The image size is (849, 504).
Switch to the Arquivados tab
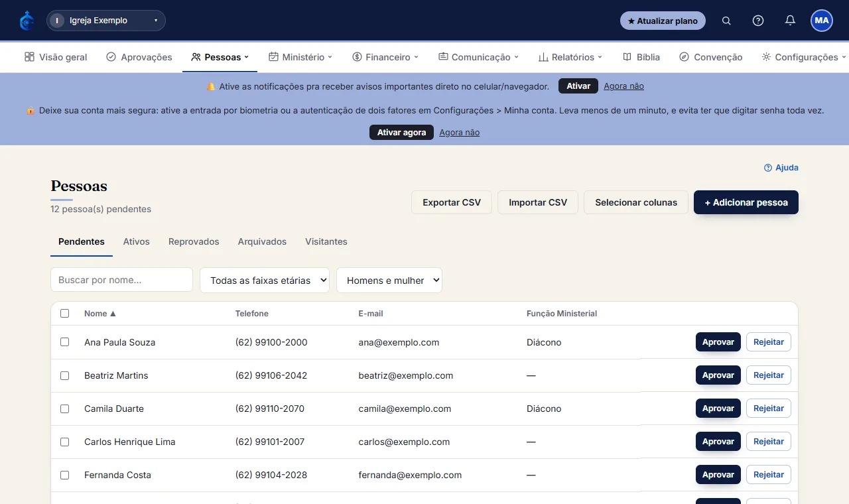point(262,241)
